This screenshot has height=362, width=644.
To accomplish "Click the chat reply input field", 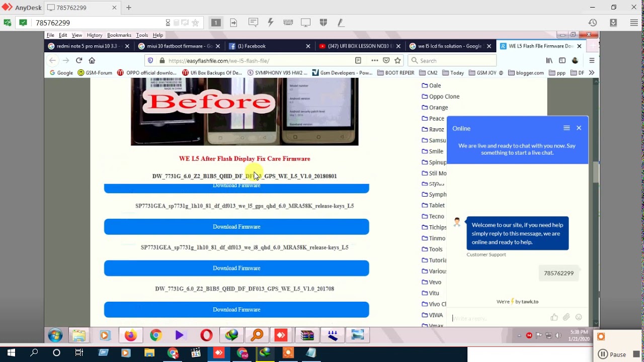I will [x=498, y=318].
